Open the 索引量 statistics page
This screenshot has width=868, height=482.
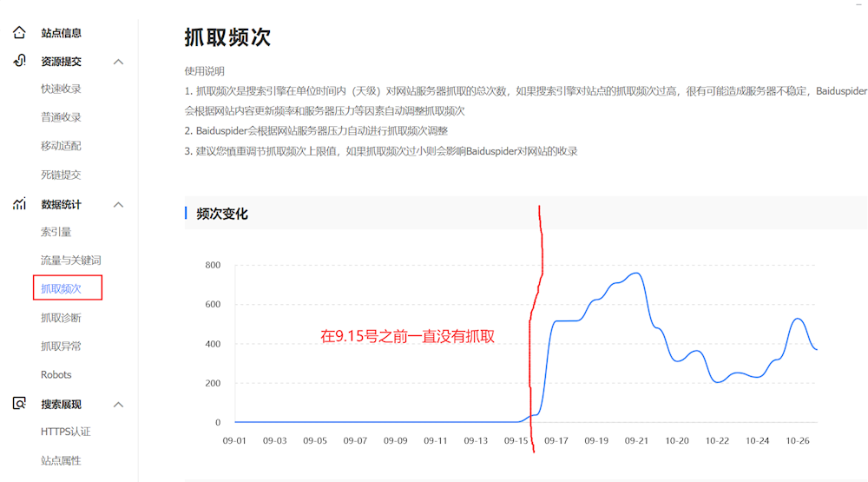tap(56, 232)
